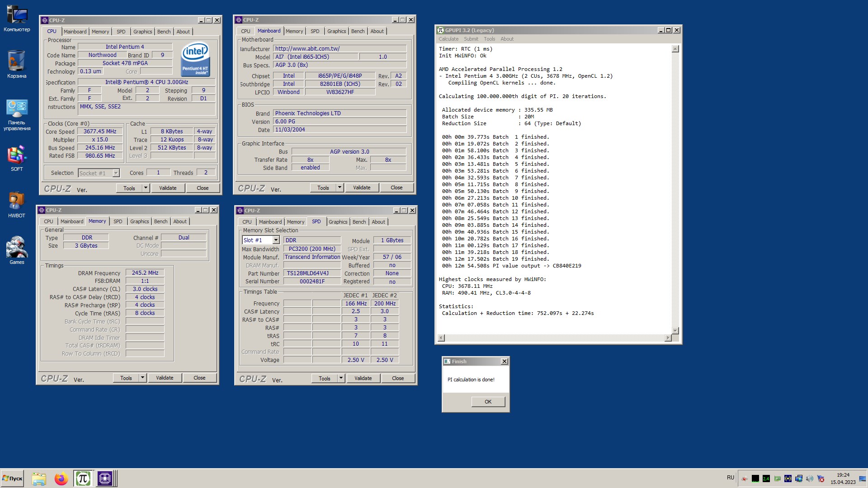868x488 pixels.
Task: Click the GPUPI title bar pi icon
Action: point(441,30)
